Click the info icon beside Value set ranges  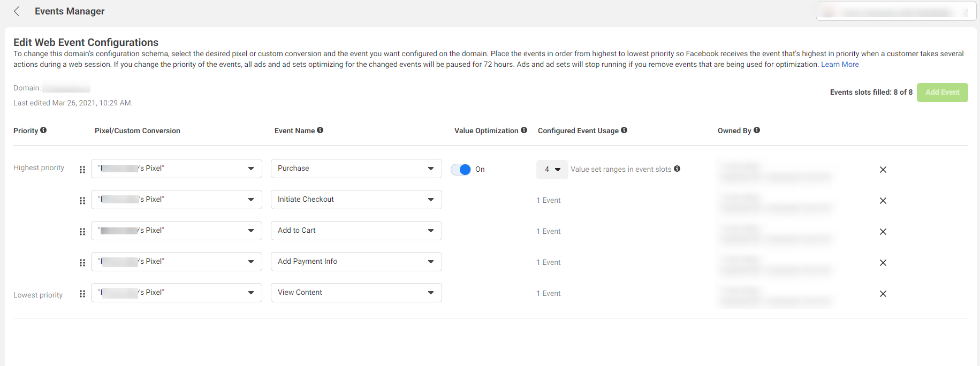pos(677,169)
